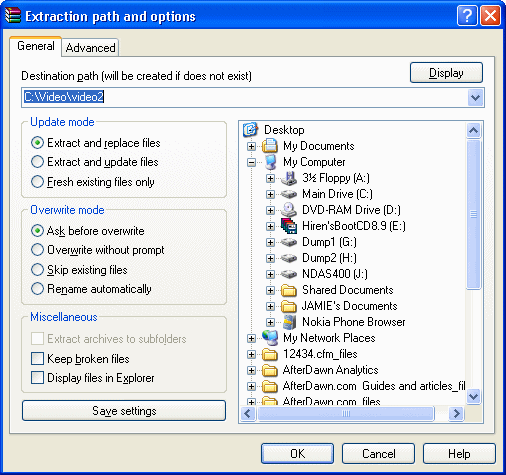Open the destination path dropdown arrow

(475, 98)
